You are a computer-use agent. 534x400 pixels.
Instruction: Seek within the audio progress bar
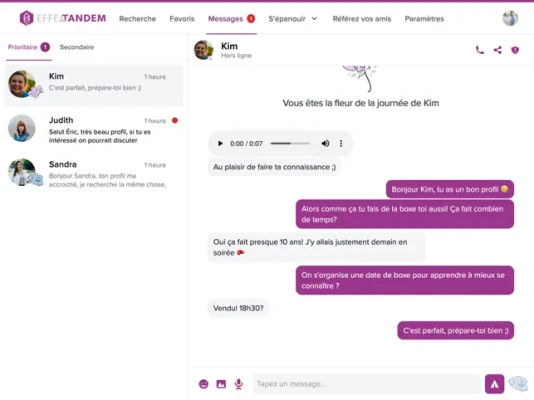[290, 143]
